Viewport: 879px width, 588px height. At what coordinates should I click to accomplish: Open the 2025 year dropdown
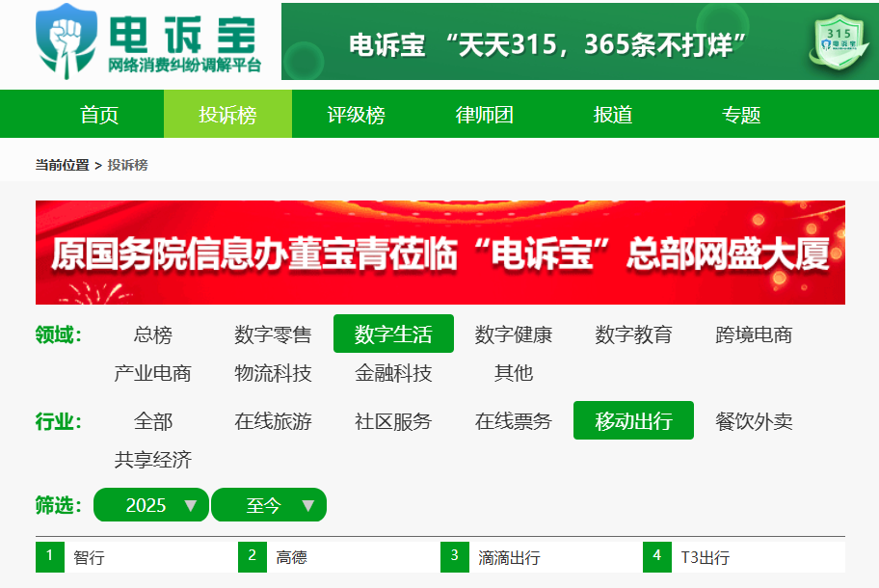[151, 505]
